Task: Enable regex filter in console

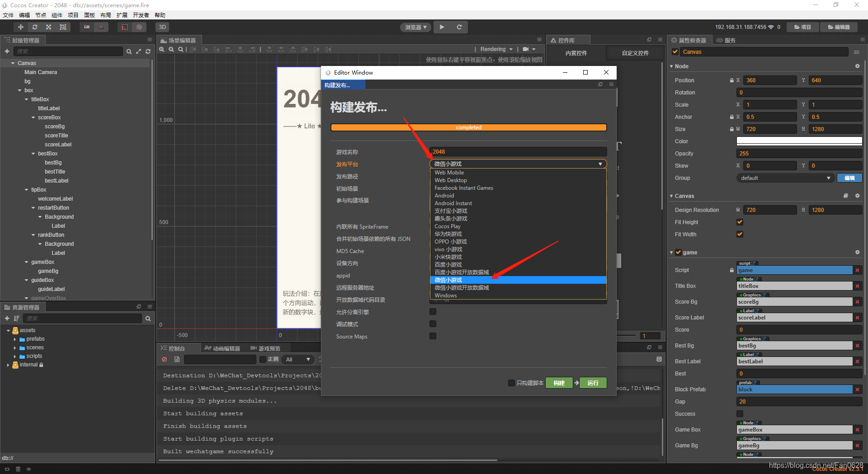Action: pyautogui.click(x=263, y=360)
